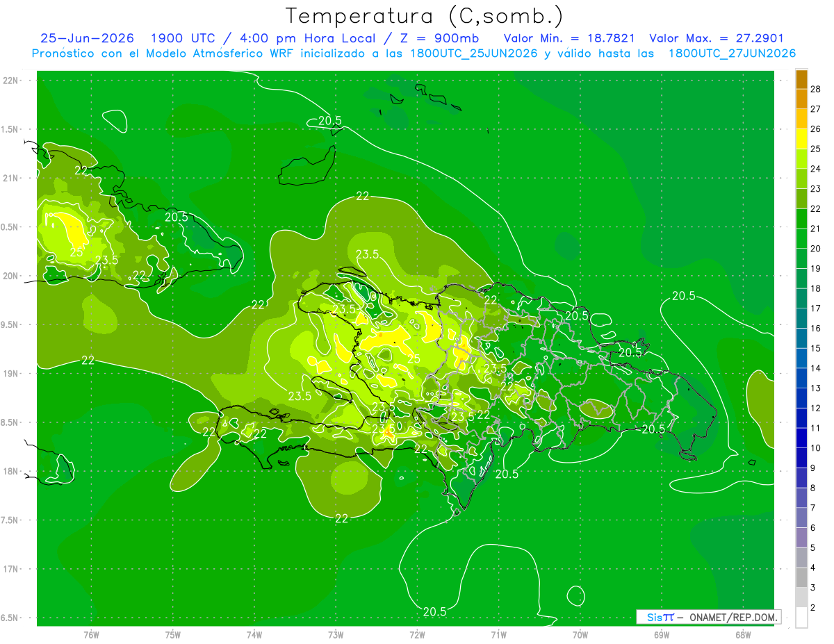Click the '6.5N' latitude axis label
The image size is (834, 644).
(x=10, y=618)
